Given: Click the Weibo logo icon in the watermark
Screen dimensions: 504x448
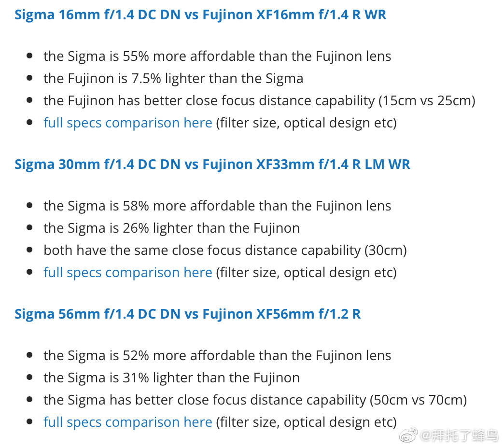Looking at the screenshot, I should click(x=408, y=435).
